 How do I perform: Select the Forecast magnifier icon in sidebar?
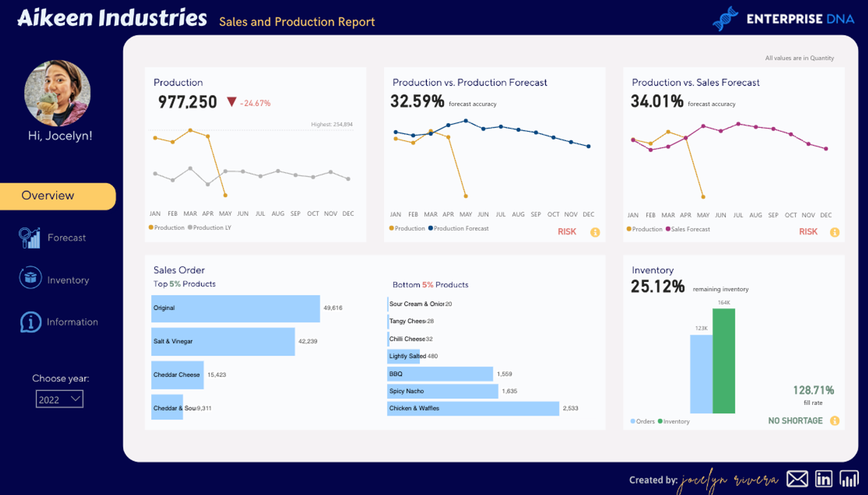pos(29,238)
